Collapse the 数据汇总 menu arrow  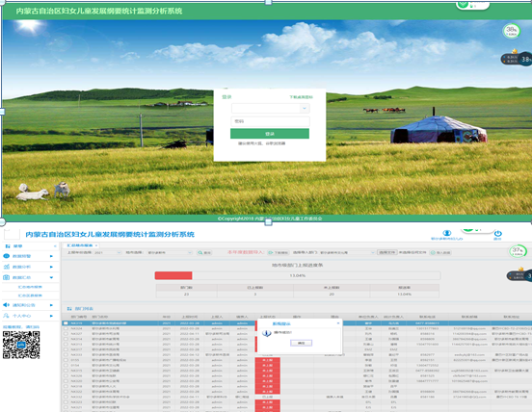click(x=51, y=277)
